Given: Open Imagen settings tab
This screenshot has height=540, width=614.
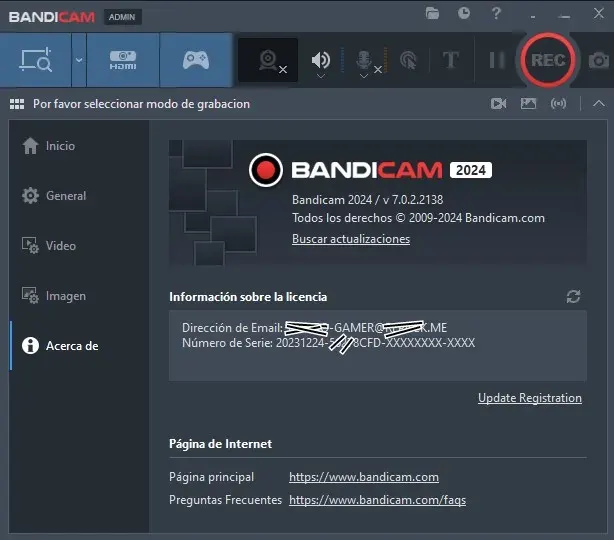Looking at the screenshot, I should point(78,296).
